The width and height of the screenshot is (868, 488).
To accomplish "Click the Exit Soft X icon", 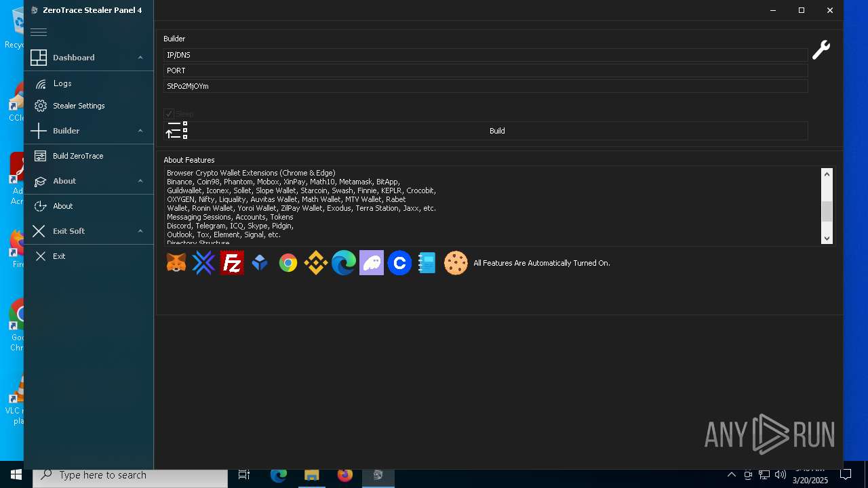I will (x=39, y=231).
